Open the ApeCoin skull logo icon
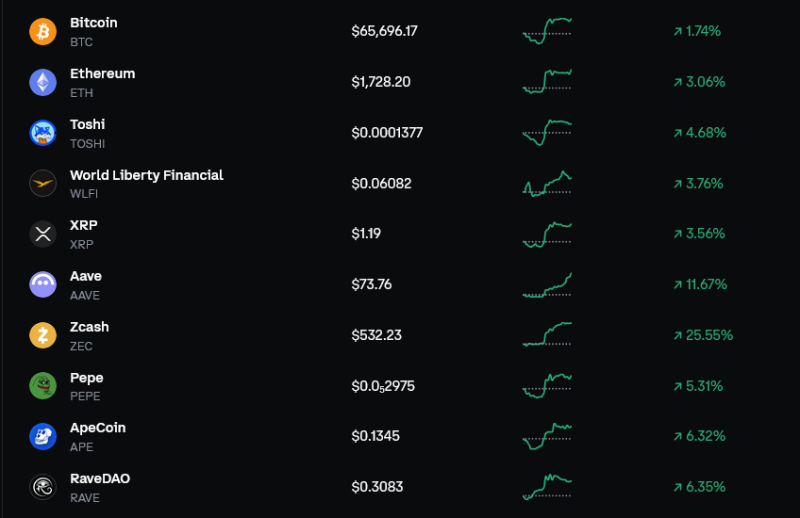The height and width of the screenshot is (518, 800). pyautogui.click(x=43, y=436)
